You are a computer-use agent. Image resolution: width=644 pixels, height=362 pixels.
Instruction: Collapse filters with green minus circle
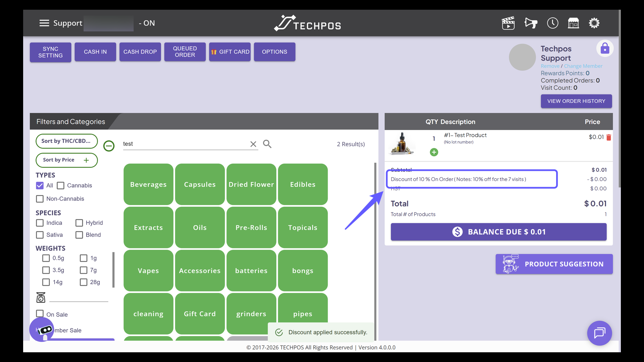(x=109, y=146)
